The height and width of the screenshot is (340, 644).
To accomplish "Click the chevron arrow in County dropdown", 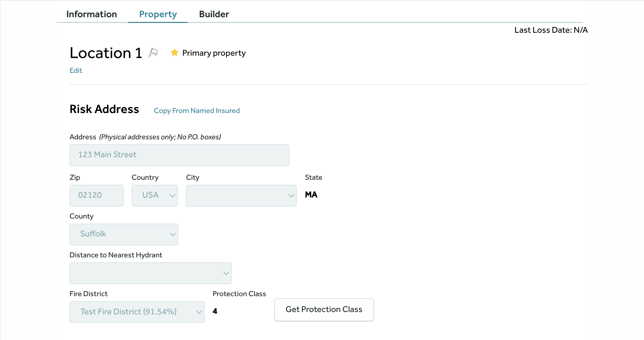I will point(172,234).
